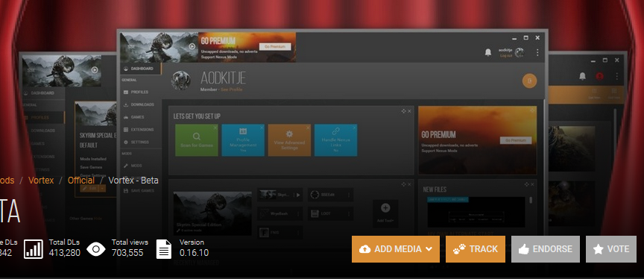Click the version number 0.16.10
Image resolution: width=644 pixels, height=279 pixels.
pos(194,253)
